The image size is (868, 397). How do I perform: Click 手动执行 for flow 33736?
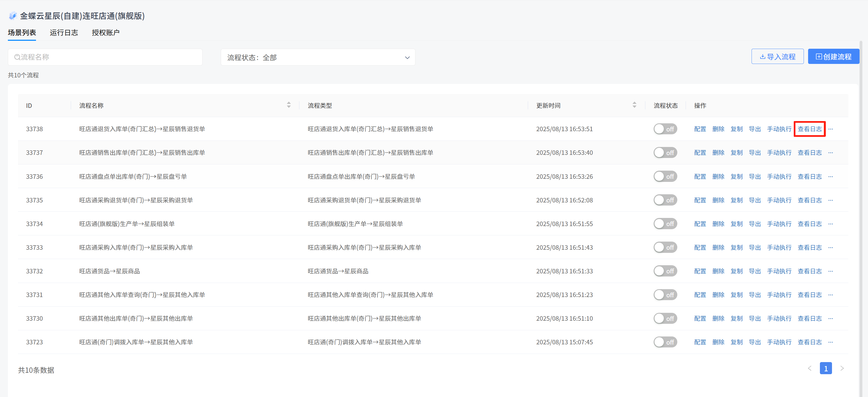pyautogui.click(x=779, y=177)
